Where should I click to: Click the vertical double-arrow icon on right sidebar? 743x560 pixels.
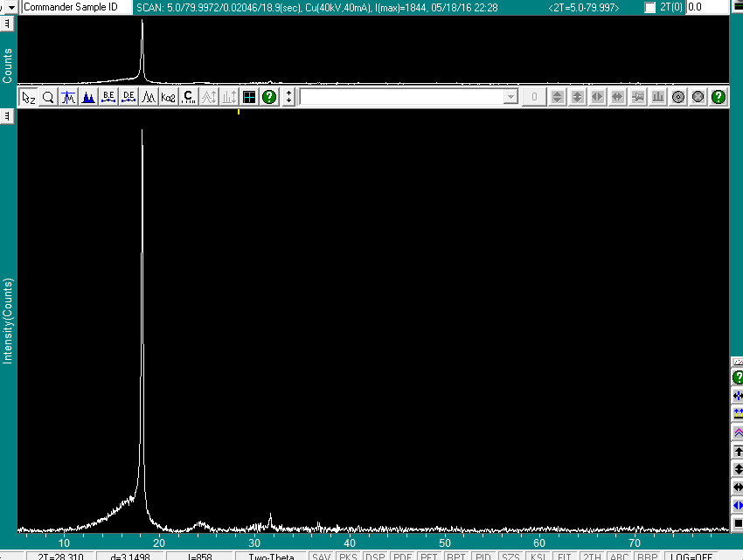click(x=738, y=469)
